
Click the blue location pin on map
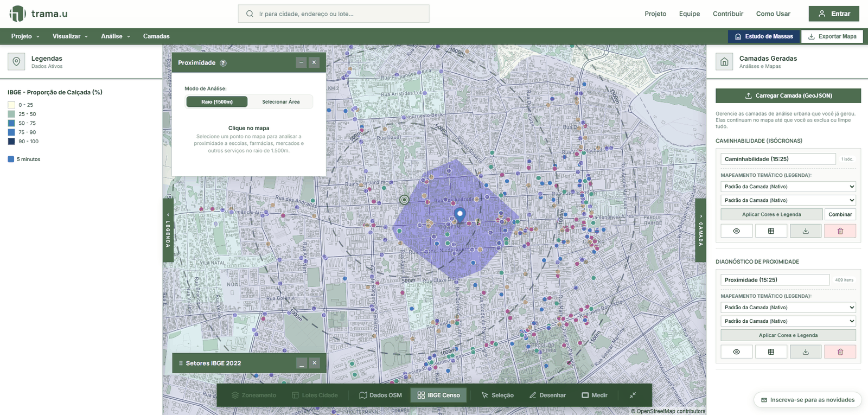[x=460, y=215]
